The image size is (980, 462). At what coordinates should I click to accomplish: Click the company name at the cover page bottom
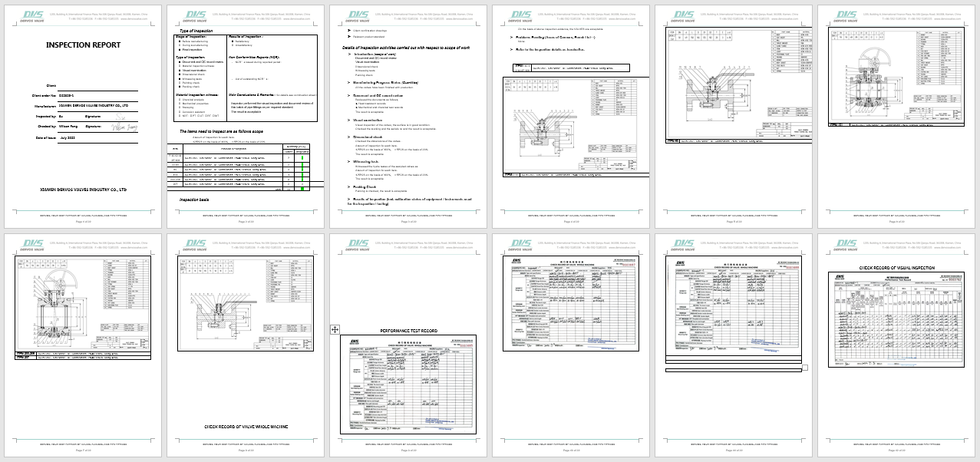(83, 189)
